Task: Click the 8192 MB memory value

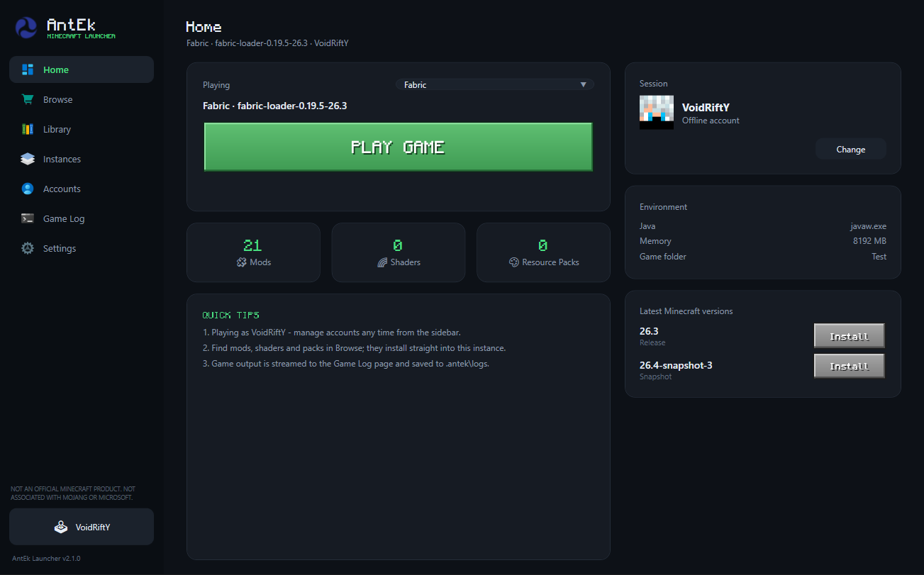Action: [868, 241]
